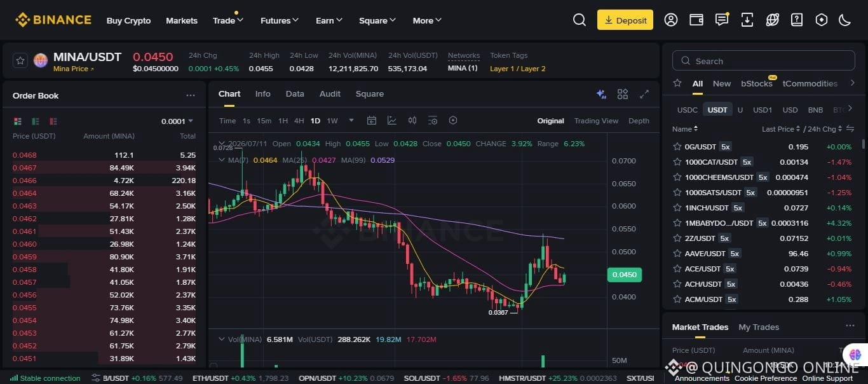Open chart display settings list icon
This screenshot has height=384, width=868.
pyautogui.click(x=433, y=120)
